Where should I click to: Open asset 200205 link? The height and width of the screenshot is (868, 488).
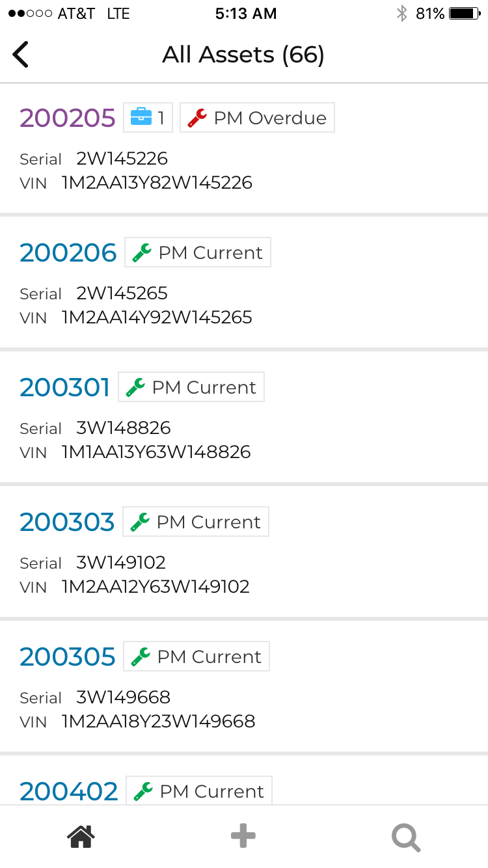coord(68,118)
